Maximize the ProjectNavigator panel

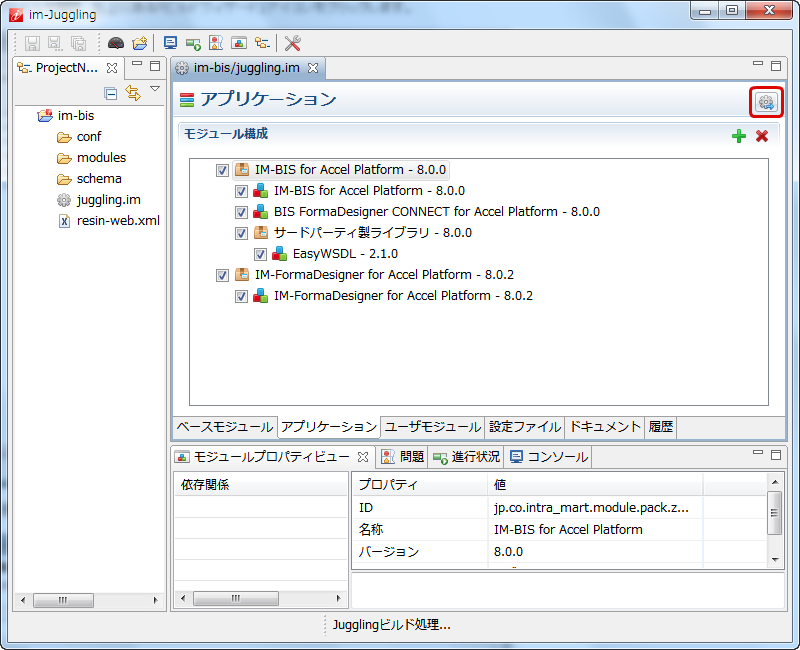[155, 66]
